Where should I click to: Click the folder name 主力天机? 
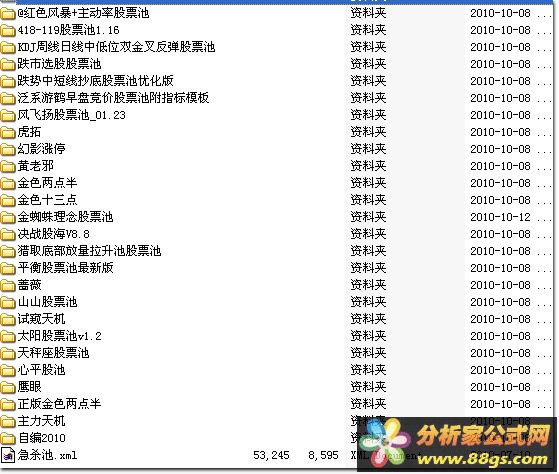tap(41, 421)
